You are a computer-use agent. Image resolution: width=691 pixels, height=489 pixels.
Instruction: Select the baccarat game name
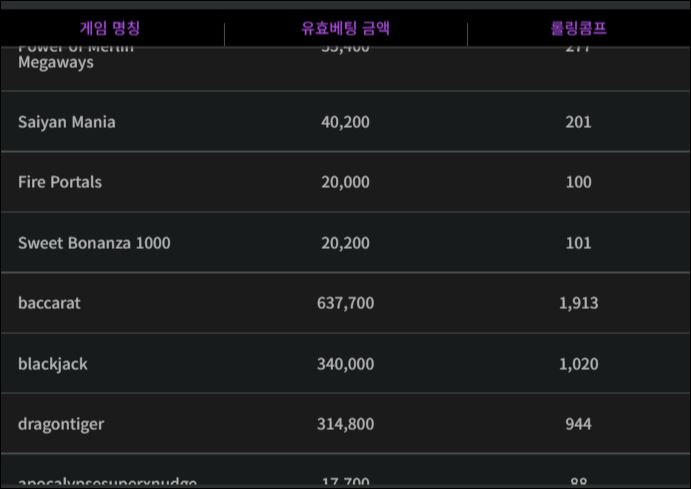tap(49, 303)
